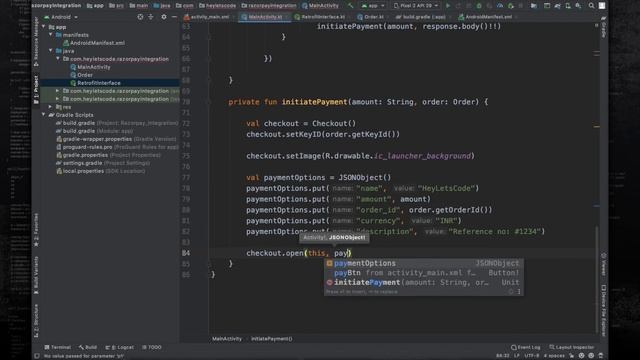The image size is (640, 360).
Task: Open build.gradle (Module: app) file
Action: 94,131
